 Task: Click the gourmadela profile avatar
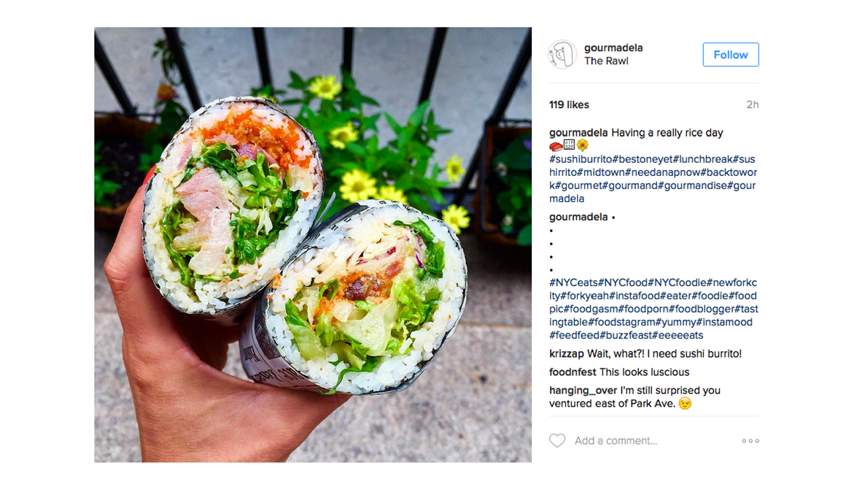coord(562,54)
